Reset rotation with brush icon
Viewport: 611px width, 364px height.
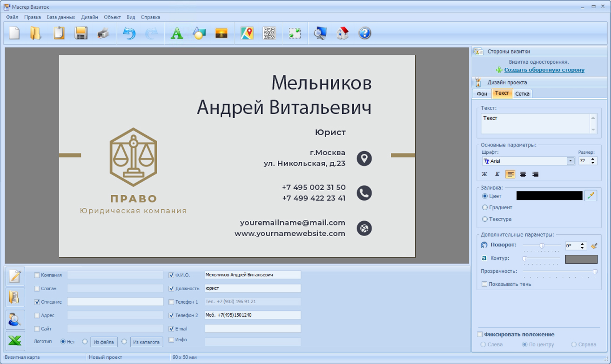pyautogui.click(x=594, y=245)
